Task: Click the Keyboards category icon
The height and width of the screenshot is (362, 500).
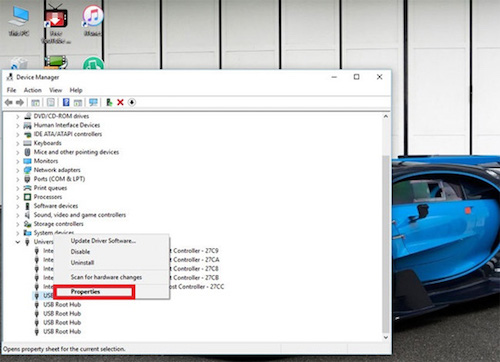Action: [x=27, y=143]
